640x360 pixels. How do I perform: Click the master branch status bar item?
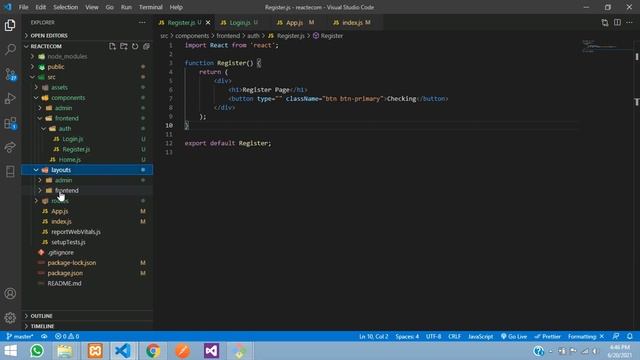click(20, 336)
